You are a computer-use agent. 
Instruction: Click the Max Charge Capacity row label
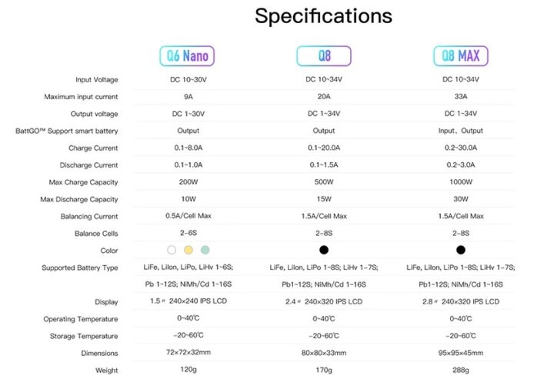pos(84,182)
